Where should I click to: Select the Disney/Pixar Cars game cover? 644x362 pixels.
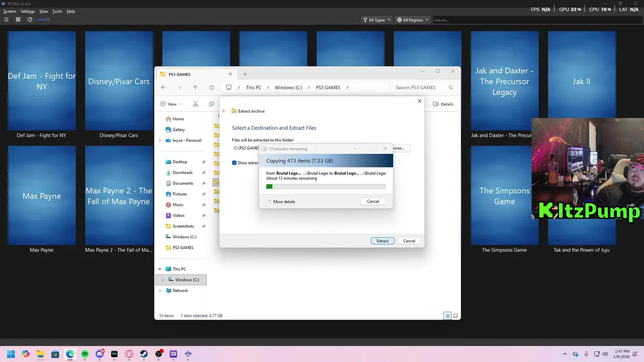tap(119, 81)
